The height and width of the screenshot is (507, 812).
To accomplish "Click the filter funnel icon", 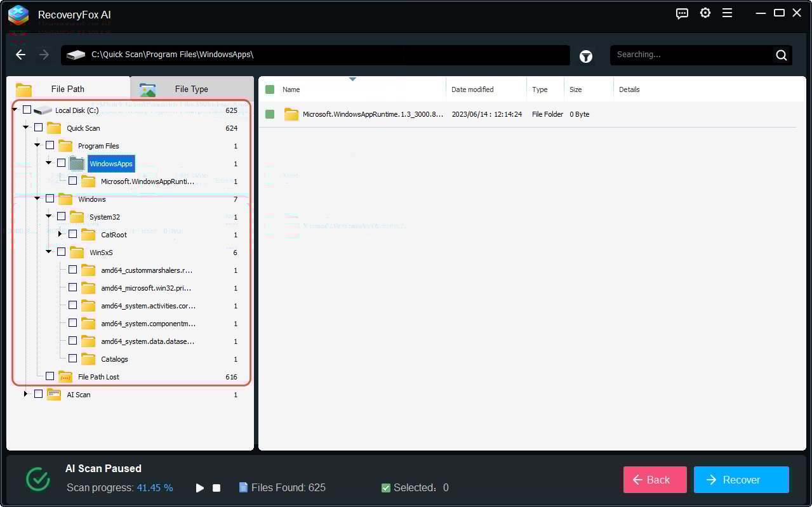I will (x=586, y=56).
